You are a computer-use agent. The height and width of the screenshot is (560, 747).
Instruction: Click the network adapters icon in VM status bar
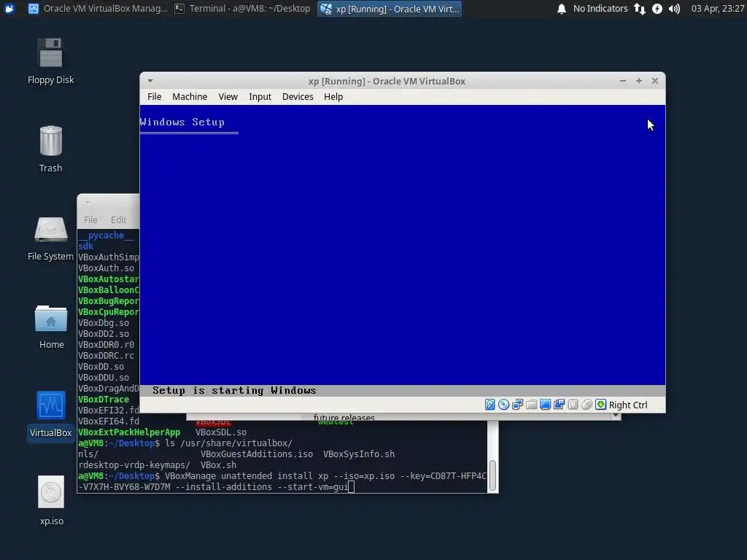pyautogui.click(x=517, y=405)
